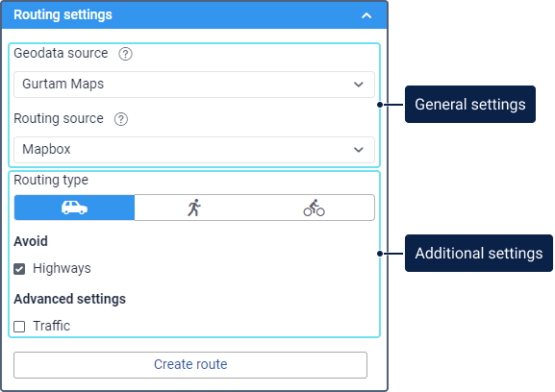Click the Geodata source help icon

(x=125, y=54)
